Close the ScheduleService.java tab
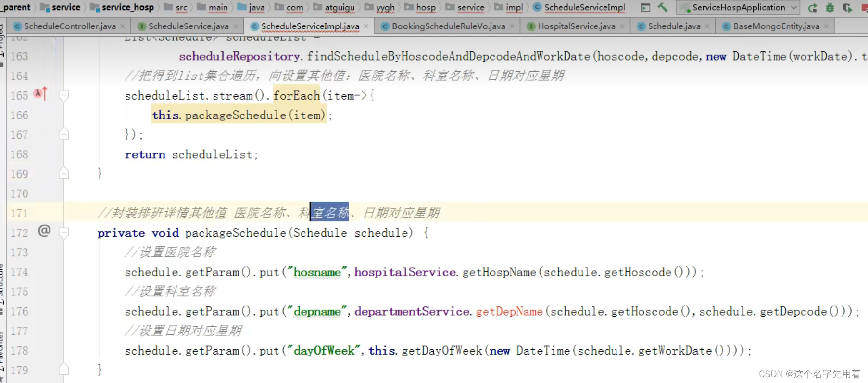Screen dimensions: 868x383 click(236, 26)
